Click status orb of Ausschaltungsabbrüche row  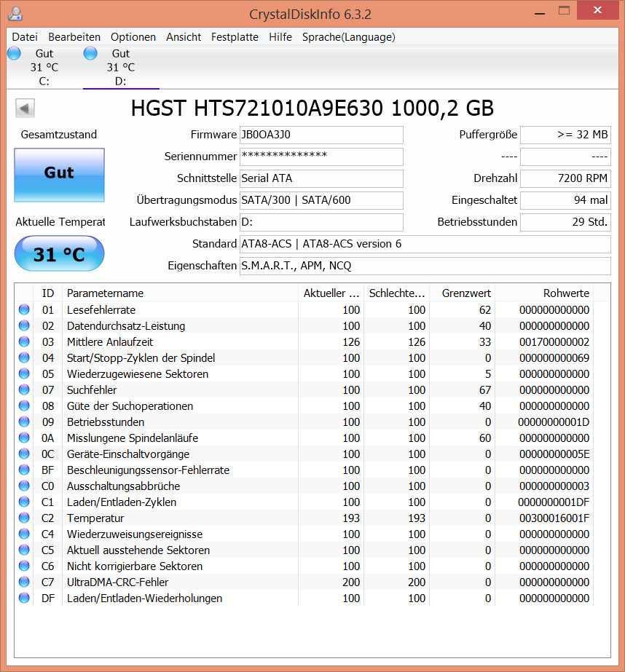tap(25, 486)
